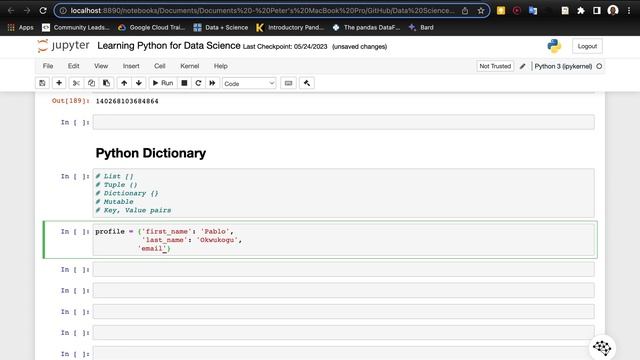Viewport: 640px width, 360px height.
Task: Click the empty cell below Out[189]
Action: pos(343,122)
